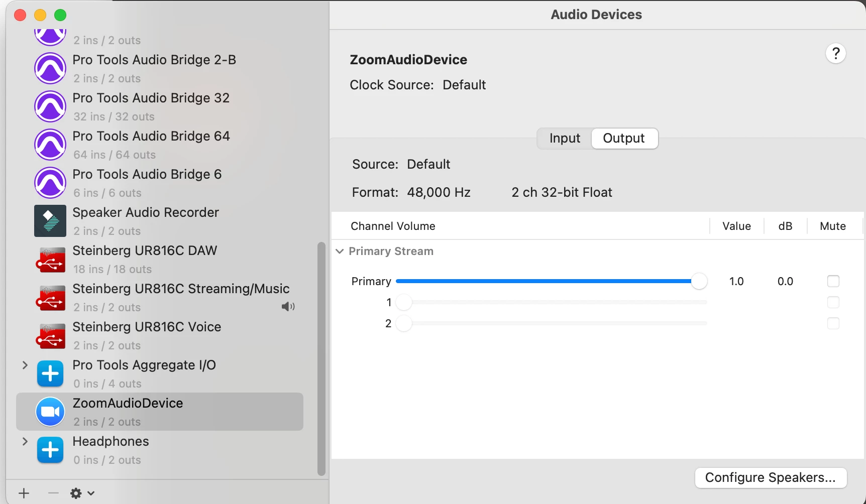Viewport: 866px width, 504px height.
Task: Click the Primary dB 0.0 cell
Action: (785, 281)
